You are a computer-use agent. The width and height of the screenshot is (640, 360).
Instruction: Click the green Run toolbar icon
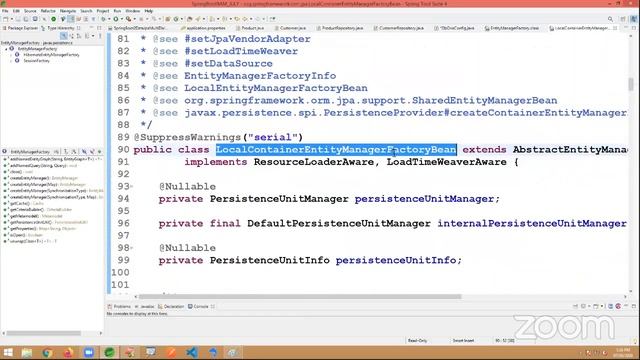click(116, 19)
